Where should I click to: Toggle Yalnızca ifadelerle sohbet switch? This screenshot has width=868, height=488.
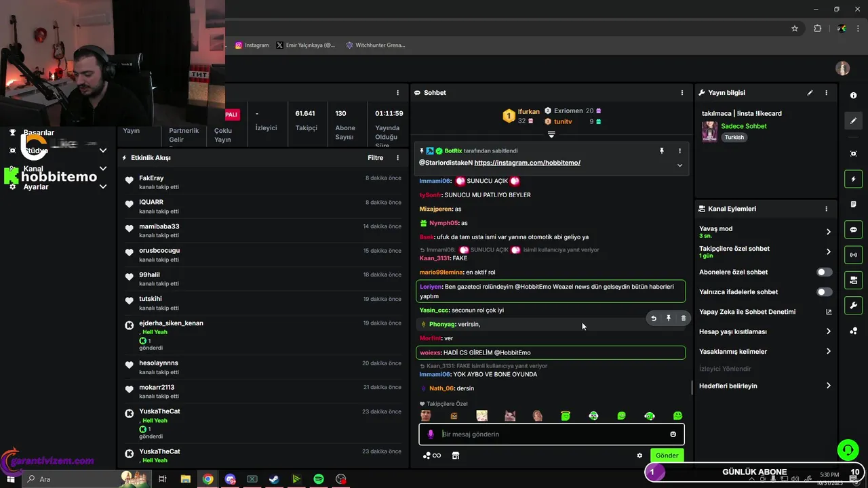824,291
